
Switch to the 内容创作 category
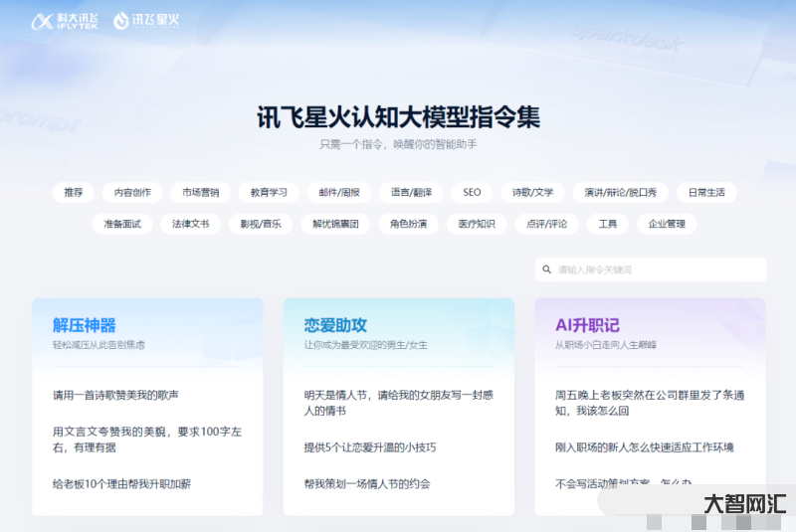pos(132,192)
